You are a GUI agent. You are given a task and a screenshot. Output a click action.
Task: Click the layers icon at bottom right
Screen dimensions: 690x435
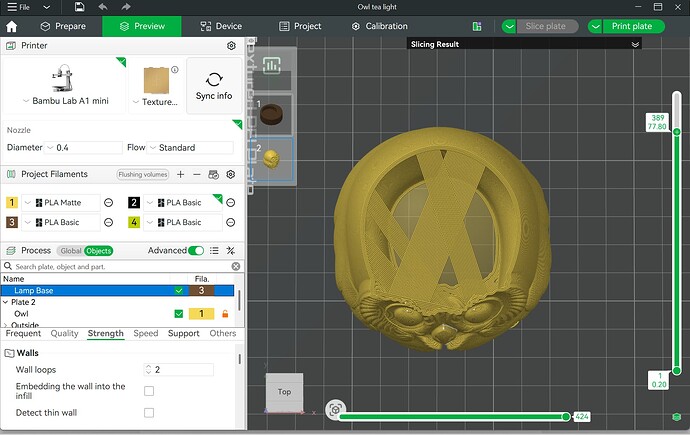tap(677, 417)
